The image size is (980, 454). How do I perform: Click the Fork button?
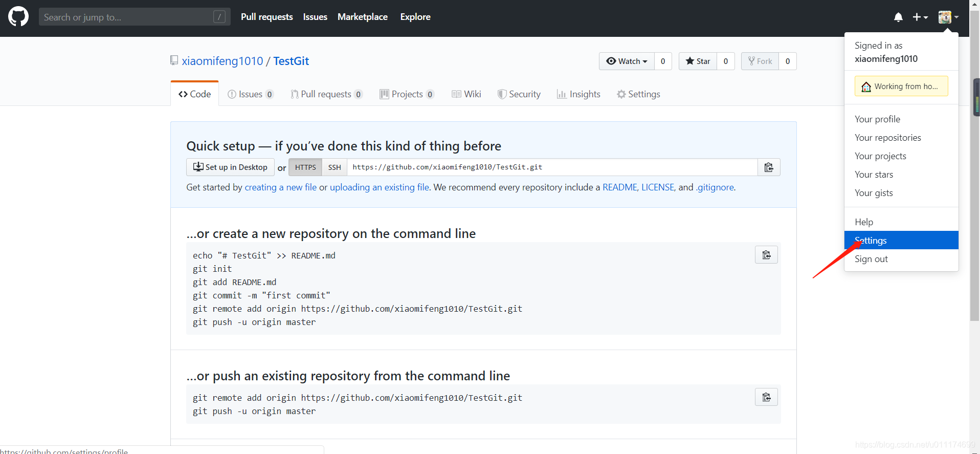760,61
